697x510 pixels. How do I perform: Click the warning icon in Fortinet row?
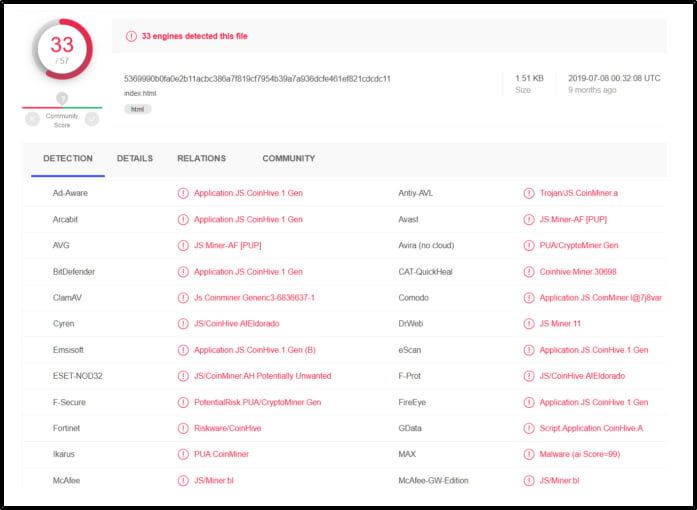click(183, 428)
